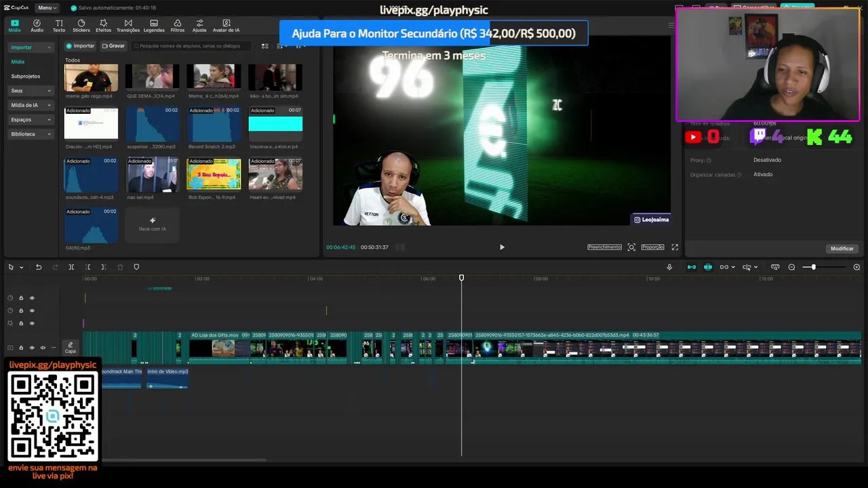Mute the main video track
The image size is (868, 488).
click(43, 348)
